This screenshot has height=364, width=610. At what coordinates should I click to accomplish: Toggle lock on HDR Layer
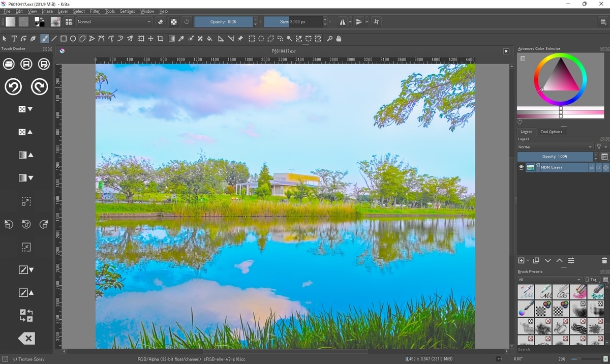(592, 167)
